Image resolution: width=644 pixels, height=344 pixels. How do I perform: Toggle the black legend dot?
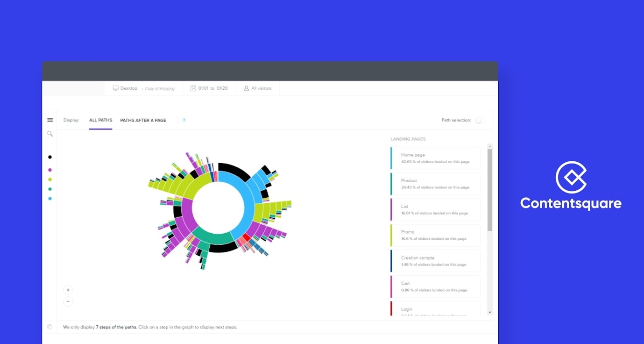[x=50, y=157]
